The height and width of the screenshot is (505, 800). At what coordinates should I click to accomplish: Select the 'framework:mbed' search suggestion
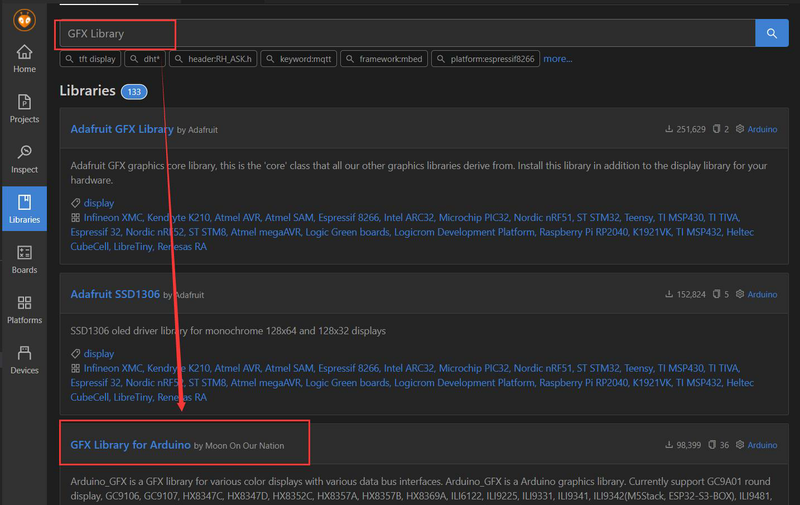pos(385,59)
